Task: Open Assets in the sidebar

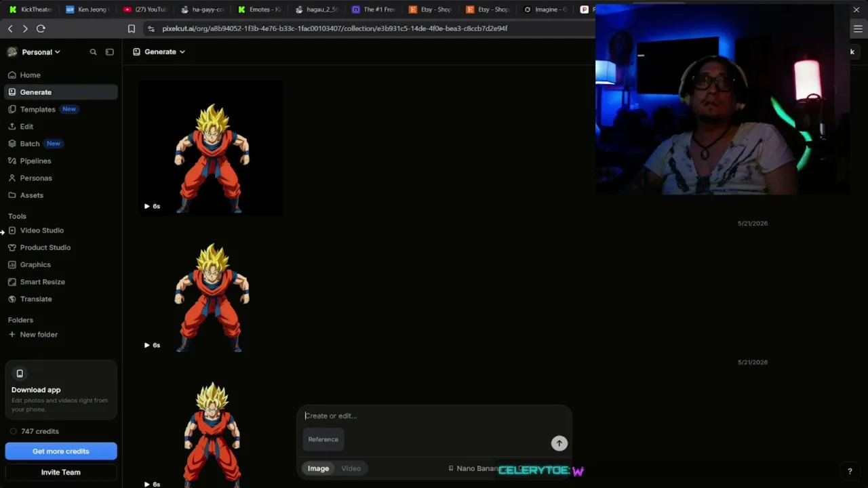Action: click(x=60, y=195)
